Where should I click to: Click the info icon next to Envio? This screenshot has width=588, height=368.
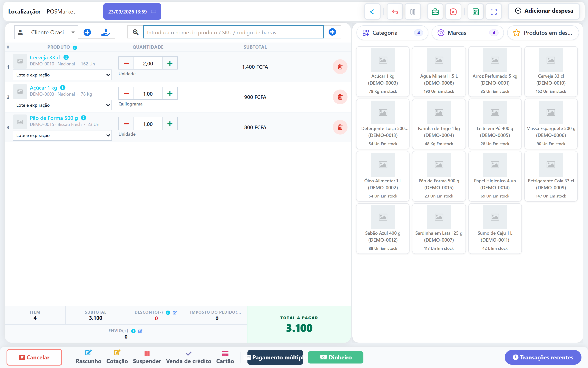click(x=133, y=331)
